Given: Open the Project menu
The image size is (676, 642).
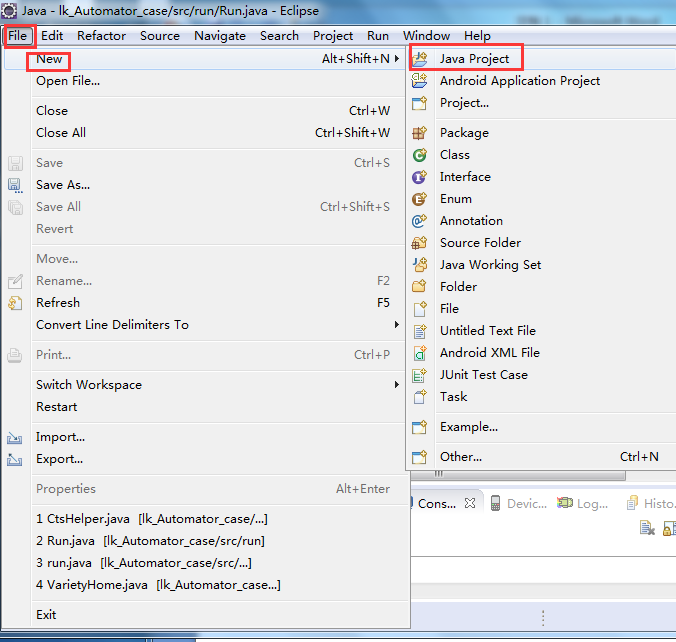Looking at the screenshot, I should (333, 36).
